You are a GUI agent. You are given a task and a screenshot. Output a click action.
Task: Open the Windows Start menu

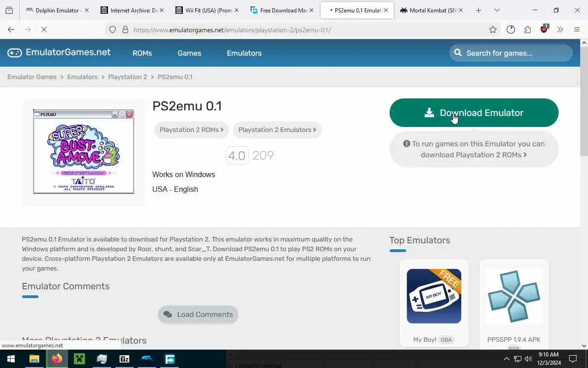coord(11,359)
